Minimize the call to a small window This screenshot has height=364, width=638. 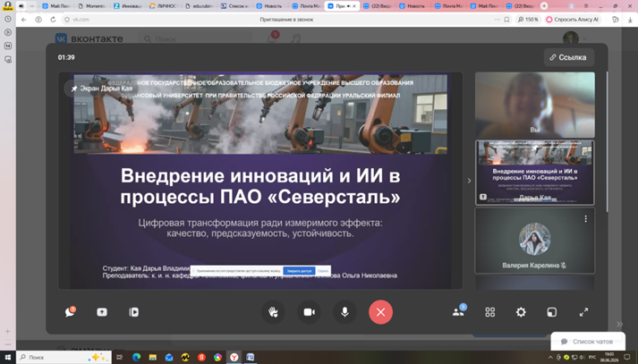552,312
